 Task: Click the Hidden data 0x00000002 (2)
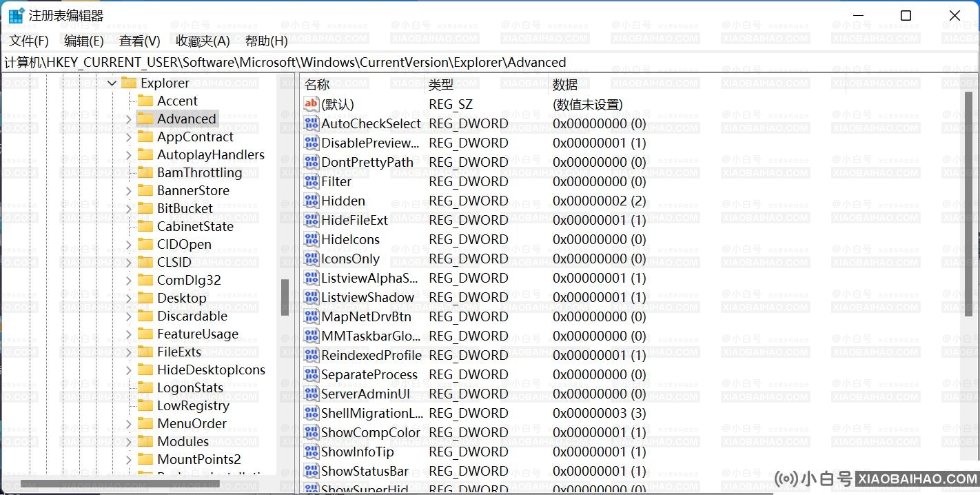point(600,201)
